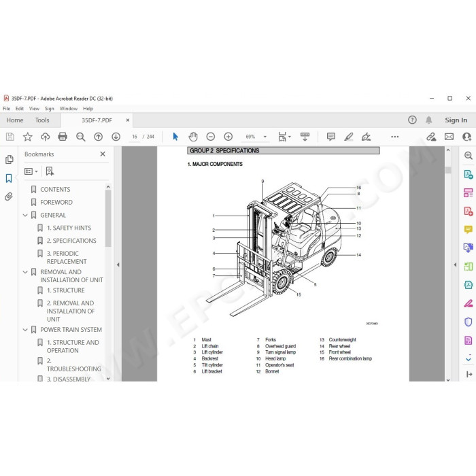Screen dimensions: 476x476
Task: Open the File menu
Action: pos(6,108)
